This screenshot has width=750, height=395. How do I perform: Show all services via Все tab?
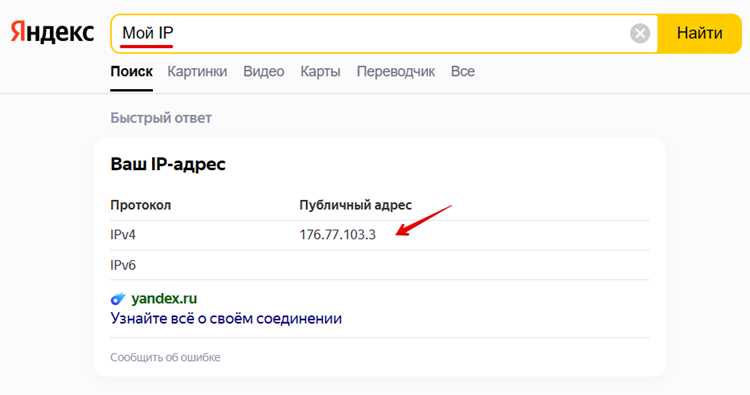tap(463, 72)
